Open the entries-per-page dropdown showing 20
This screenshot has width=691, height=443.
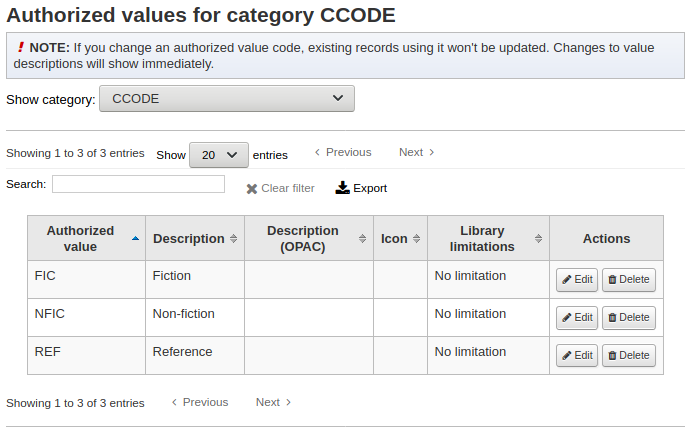coord(218,155)
